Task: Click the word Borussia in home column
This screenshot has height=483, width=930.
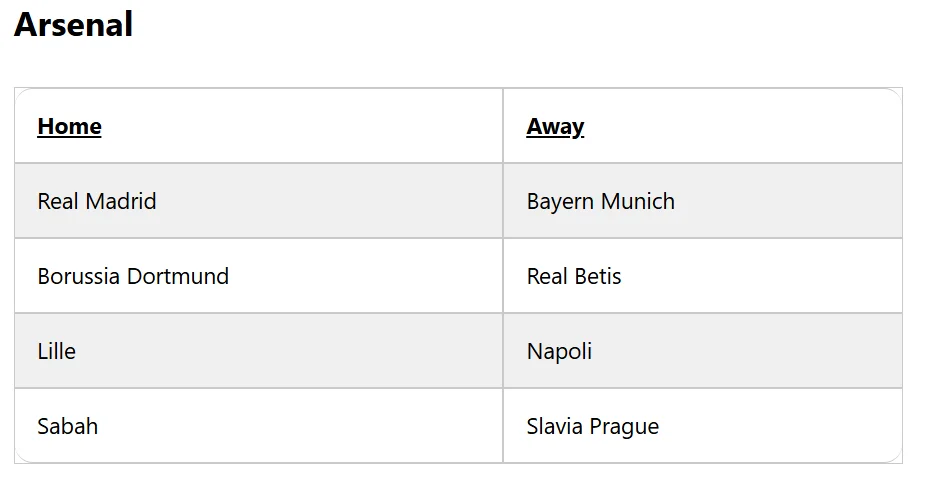Action: point(79,276)
